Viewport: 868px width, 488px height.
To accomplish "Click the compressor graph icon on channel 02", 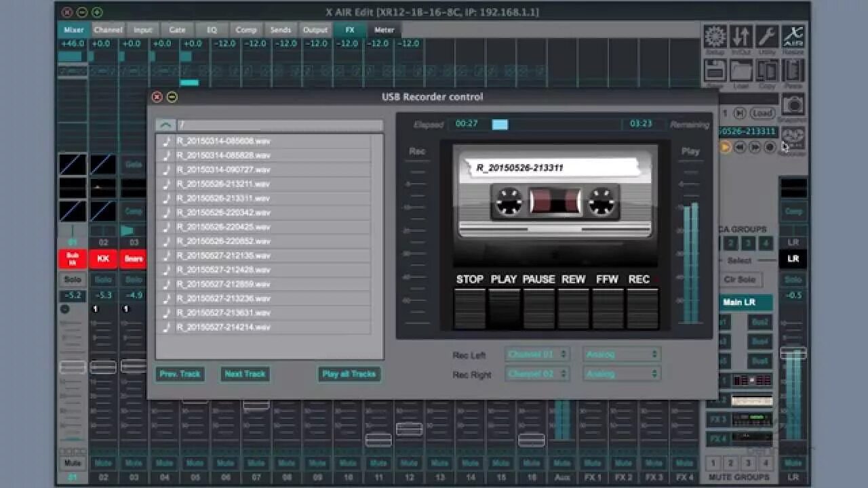I will tap(103, 211).
